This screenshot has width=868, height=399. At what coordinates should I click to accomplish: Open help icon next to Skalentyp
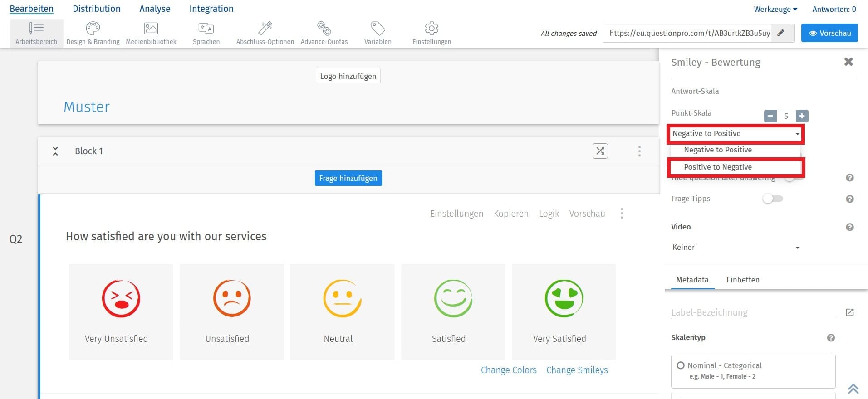coord(831,338)
